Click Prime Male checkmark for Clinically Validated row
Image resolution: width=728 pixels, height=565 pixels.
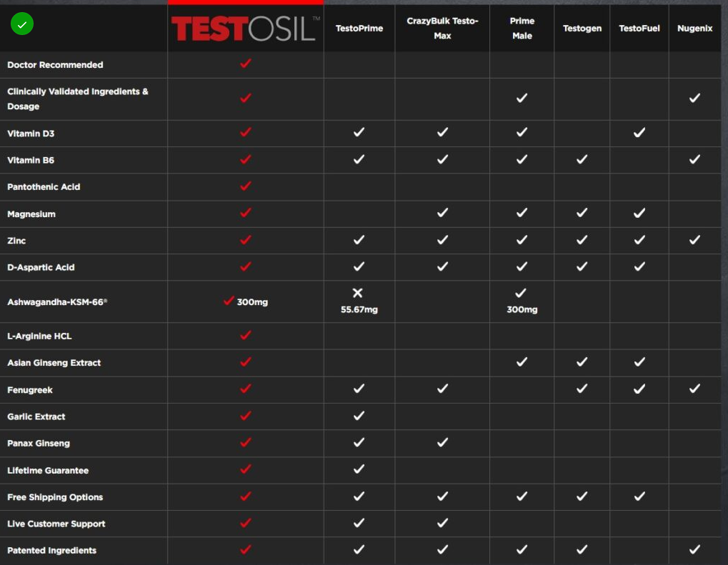522,98
